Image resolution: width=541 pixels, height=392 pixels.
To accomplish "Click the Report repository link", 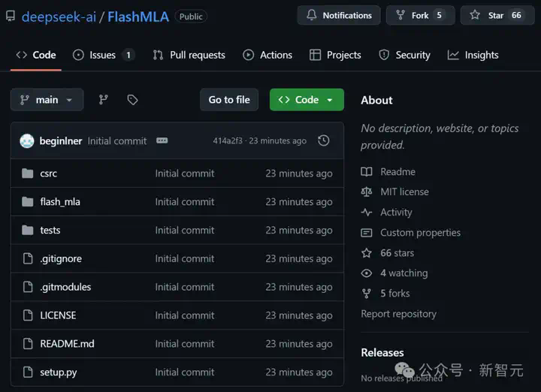I will (x=398, y=314).
